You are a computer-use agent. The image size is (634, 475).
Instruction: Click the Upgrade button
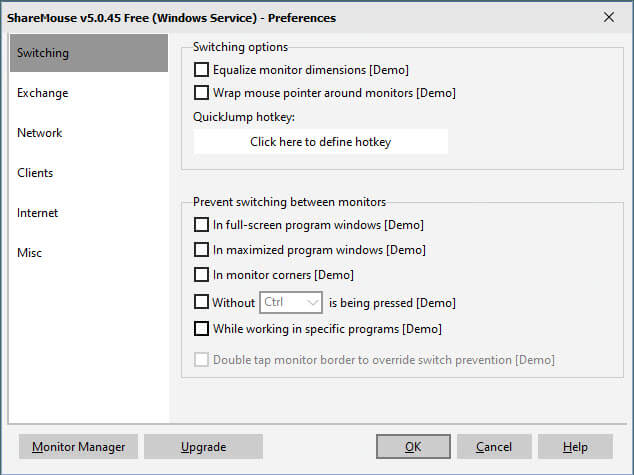(x=203, y=447)
